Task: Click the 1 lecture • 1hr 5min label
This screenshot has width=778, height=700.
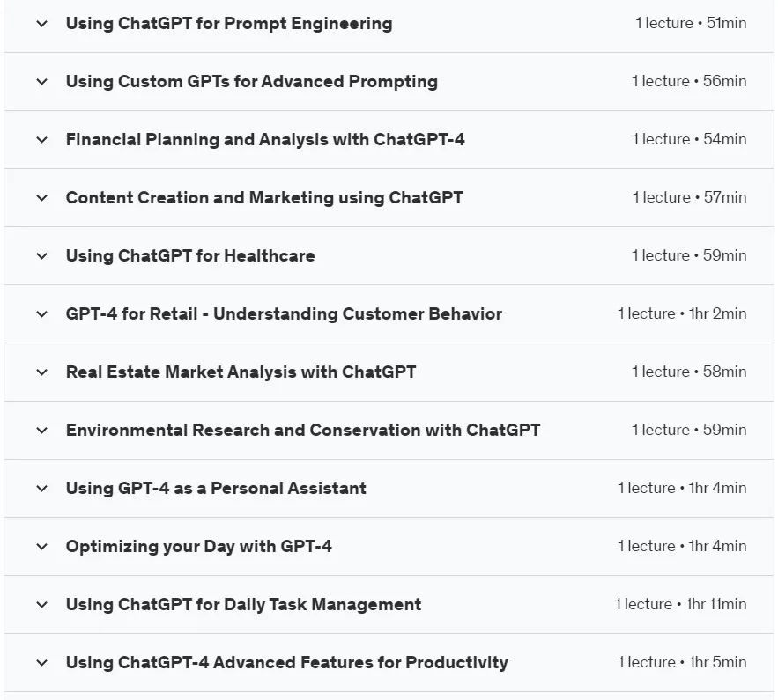Action: tap(682, 662)
